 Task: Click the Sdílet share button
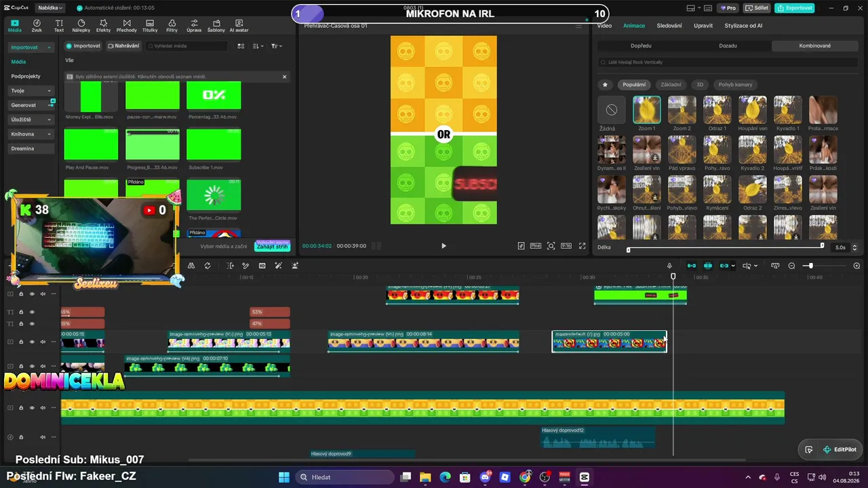757,8
